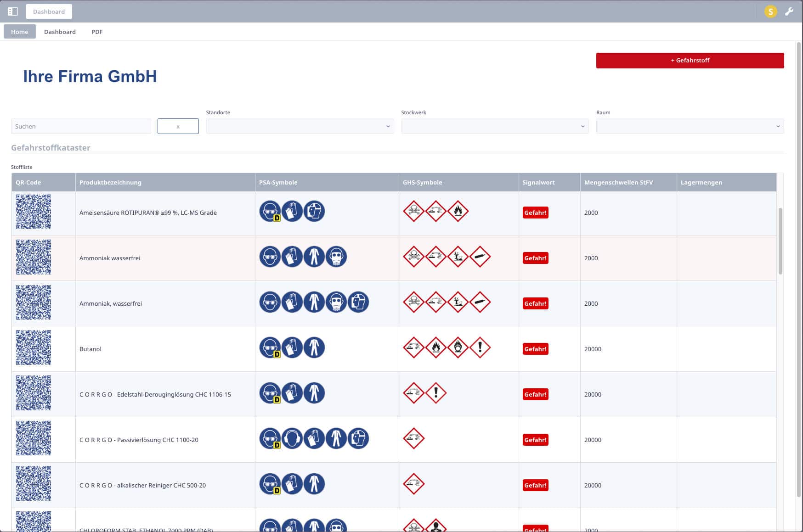Switch to the PDF tab
The image size is (803, 532).
97,32
